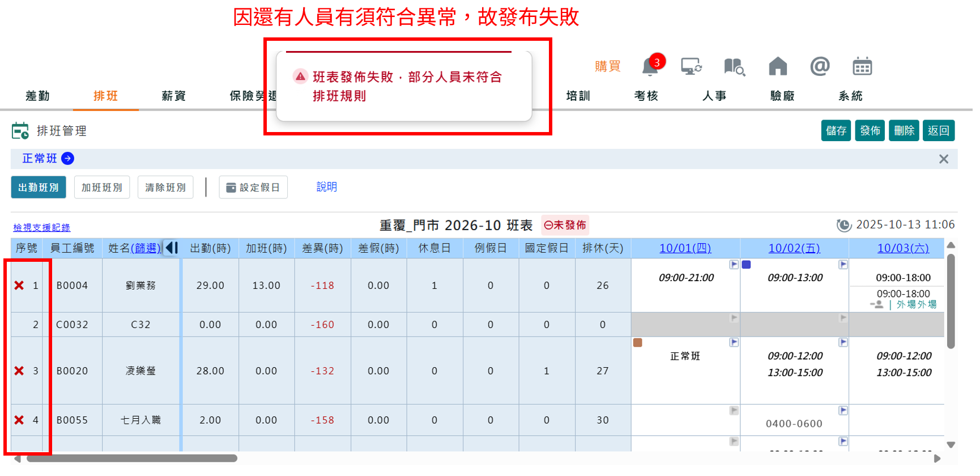
Task: Select the 加班班別 toggle button
Action: point(102,188)
